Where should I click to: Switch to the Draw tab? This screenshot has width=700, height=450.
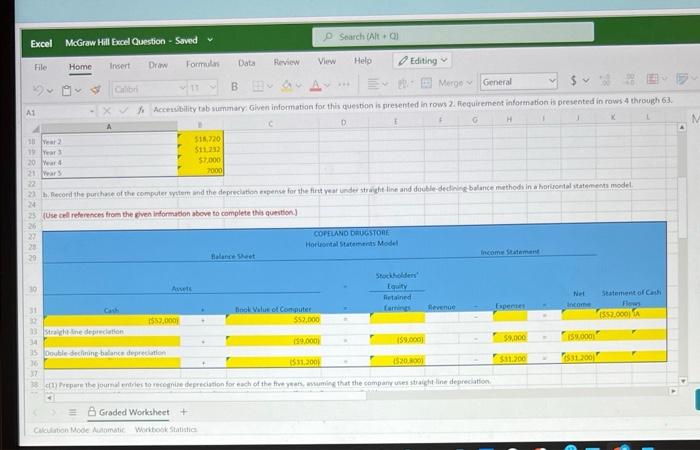(x=158, y=65)
